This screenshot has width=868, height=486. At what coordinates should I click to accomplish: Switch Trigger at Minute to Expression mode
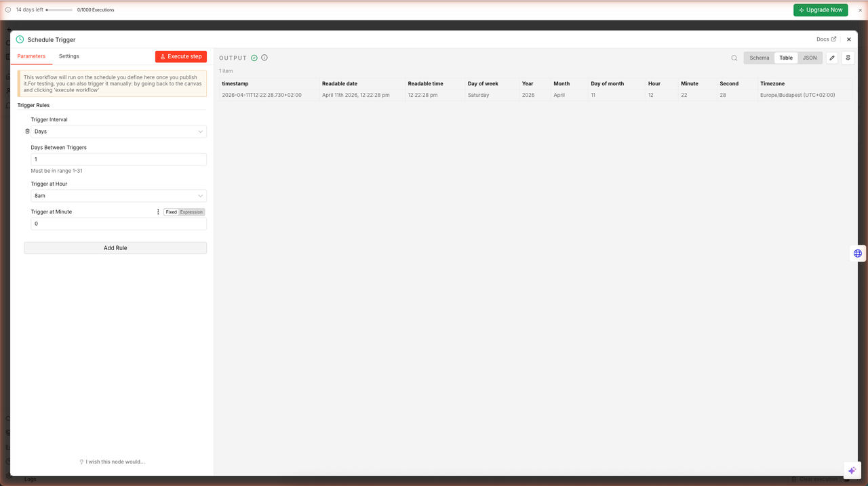pos(191,212)
